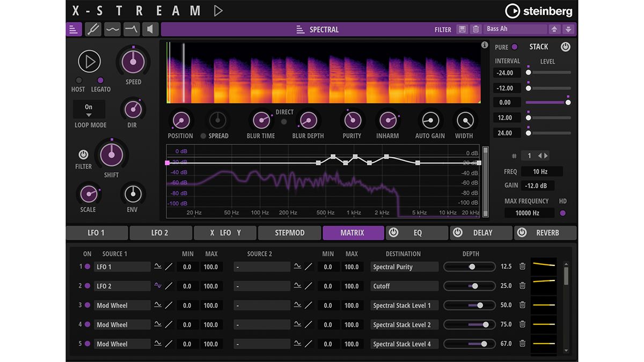Save the current preset with the disk icon
644x362 pixels.
462,29
